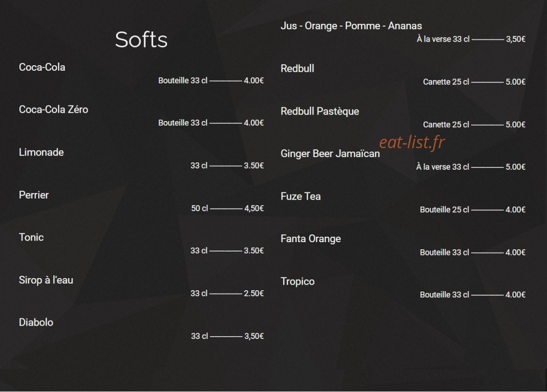Click Sirop à l'eau 2.50€ price
This screenshot has width=547, height=392.
point(254,293)
